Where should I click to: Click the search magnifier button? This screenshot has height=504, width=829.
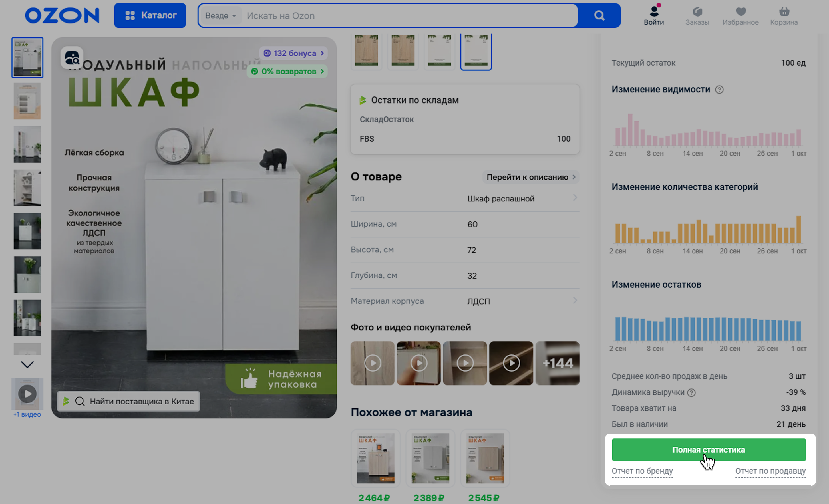tap(599, 15)
